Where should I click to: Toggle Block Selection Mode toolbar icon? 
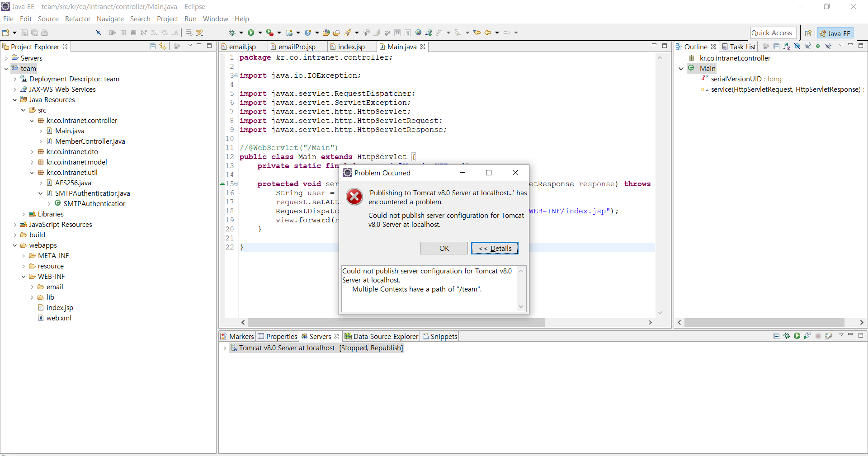coord(397,33)
